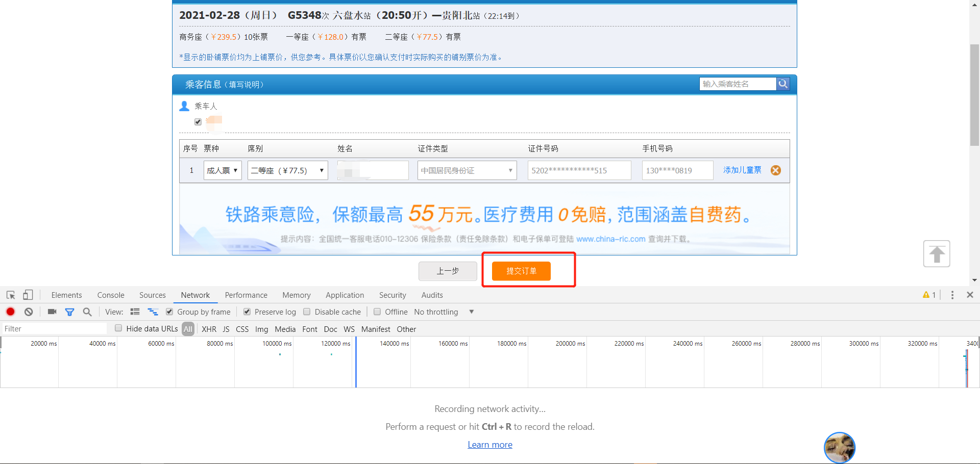Screen dimensions: 980x464
Task: Click the 提交订单 submit order button
Action: click(x=521, y=271)
